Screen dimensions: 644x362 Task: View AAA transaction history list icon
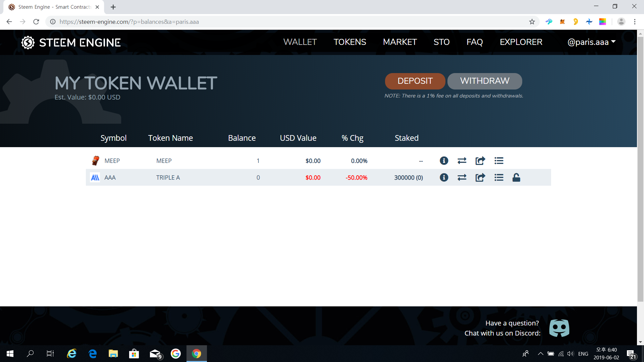(499, 177)
